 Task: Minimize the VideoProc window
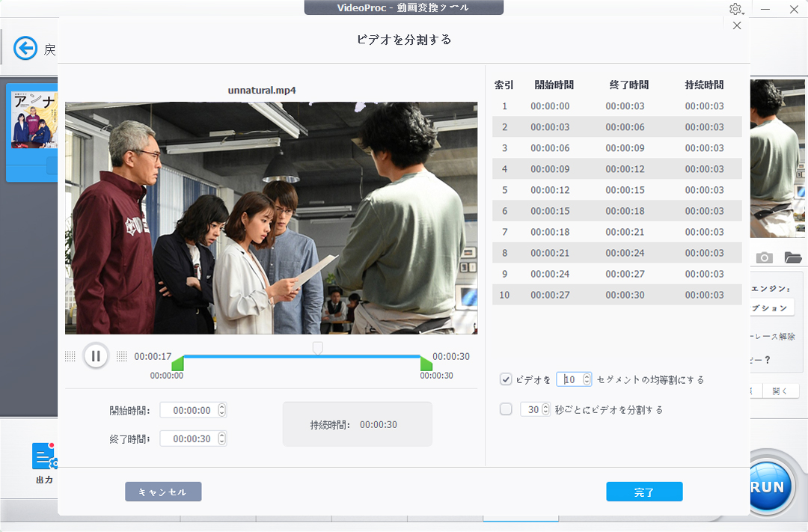(765, 9)
